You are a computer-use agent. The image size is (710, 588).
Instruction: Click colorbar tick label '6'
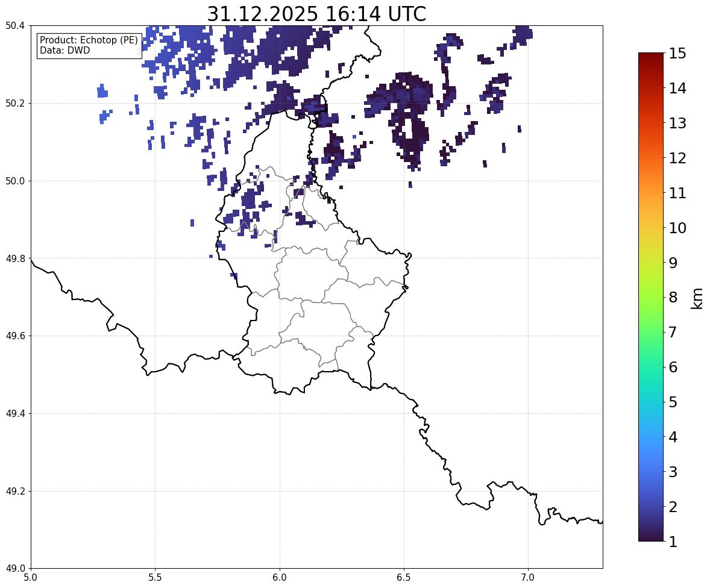click(x=673, y=367)
